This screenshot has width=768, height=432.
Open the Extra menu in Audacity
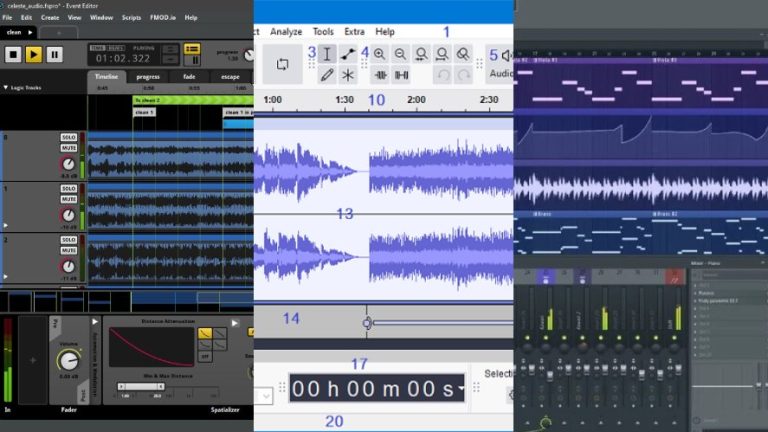pyautogui.click(x=354, y=32)
